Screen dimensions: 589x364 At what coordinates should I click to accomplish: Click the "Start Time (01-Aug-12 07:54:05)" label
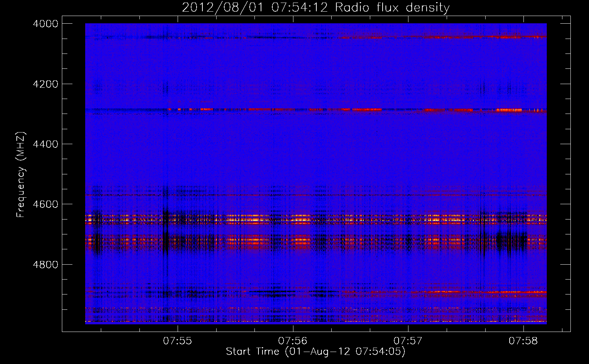tap(316, 352)
